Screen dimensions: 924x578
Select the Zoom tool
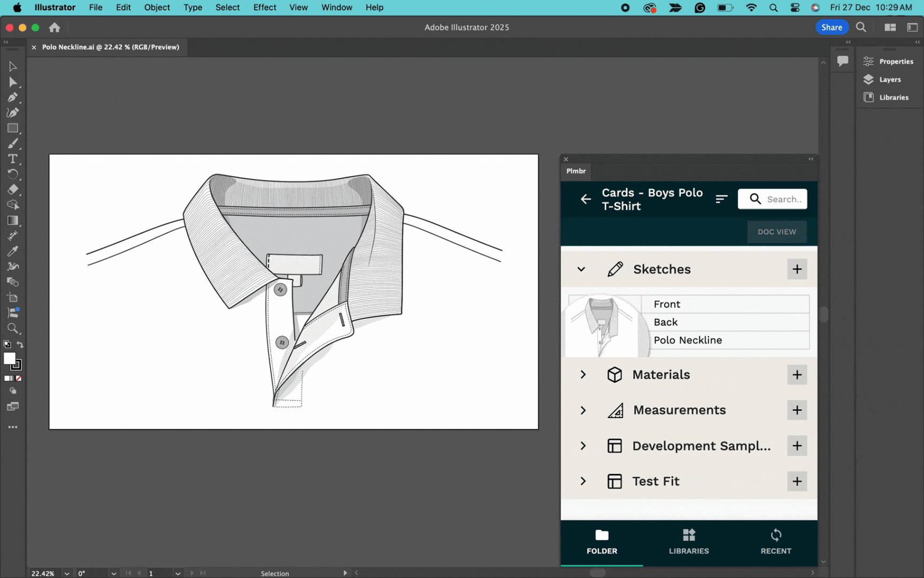tap(12, 328)
